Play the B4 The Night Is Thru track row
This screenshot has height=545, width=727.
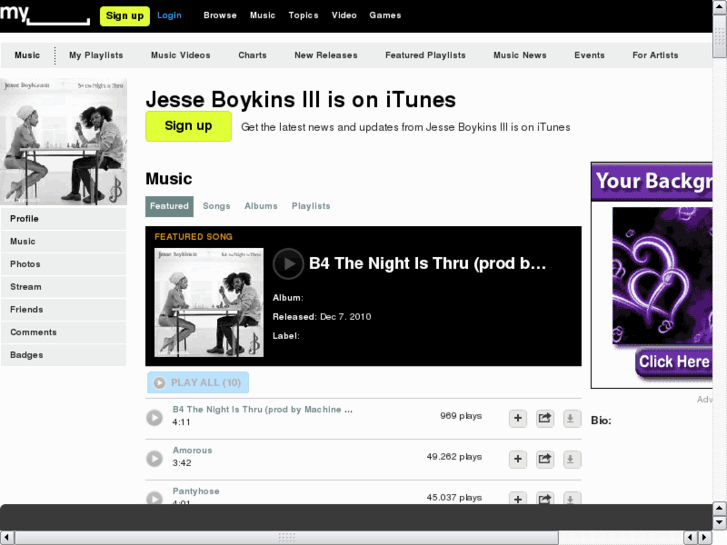154,417
